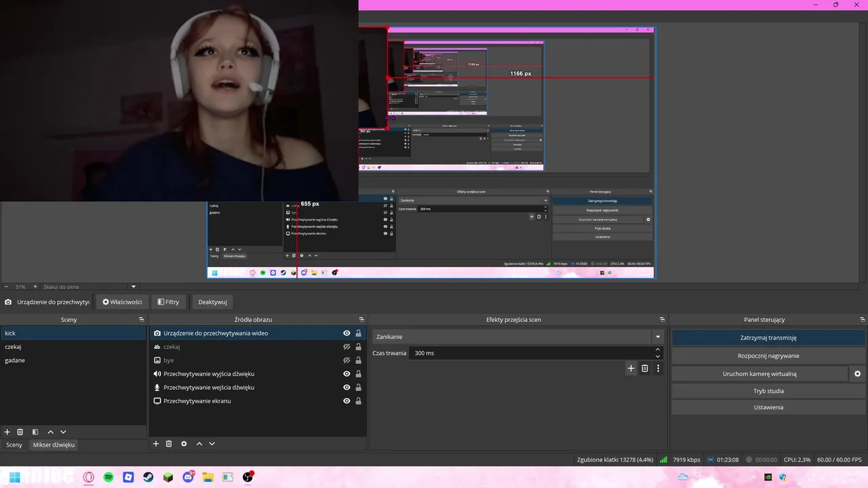Select Przechwytywanie ekranu source row

(257, 401)
